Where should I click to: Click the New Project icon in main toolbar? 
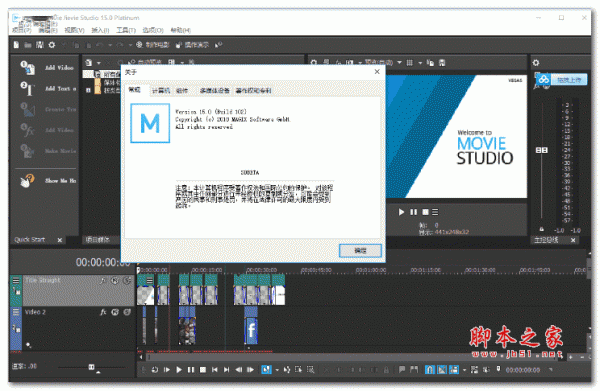pos(16,45)
